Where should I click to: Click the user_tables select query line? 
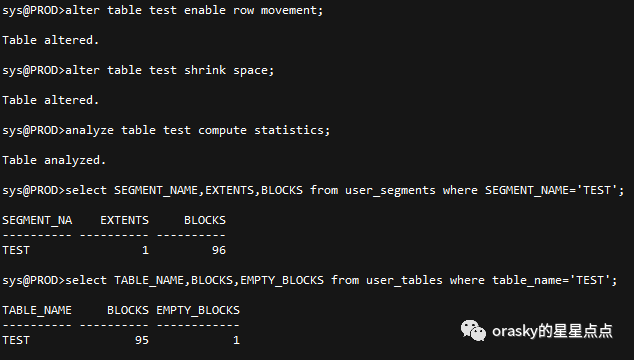tap(310, 280)
